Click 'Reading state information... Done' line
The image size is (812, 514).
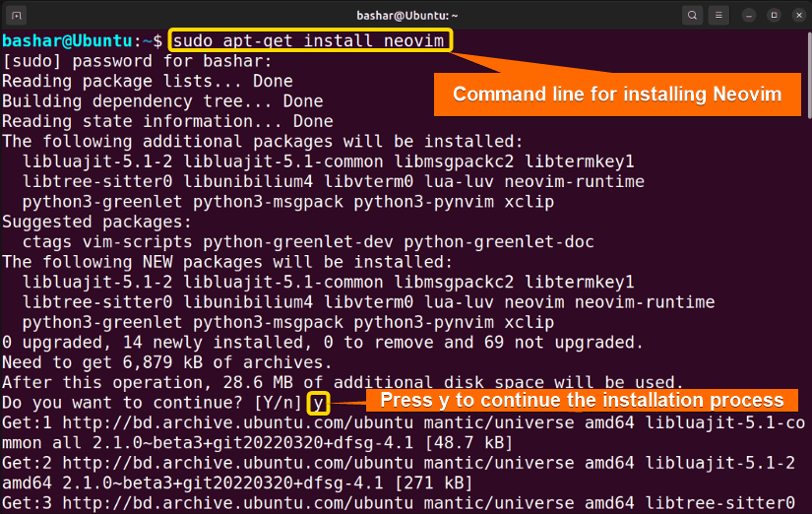[167, 122]
